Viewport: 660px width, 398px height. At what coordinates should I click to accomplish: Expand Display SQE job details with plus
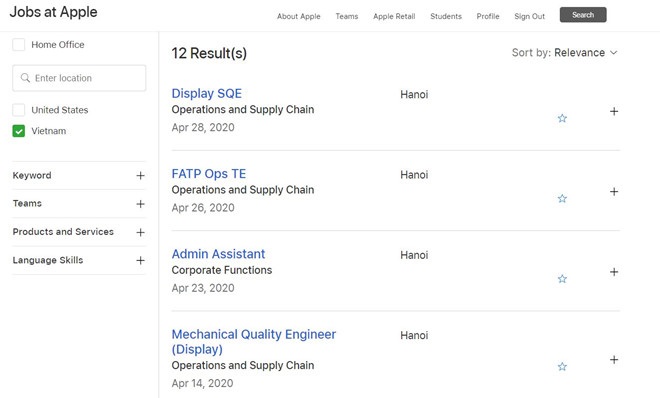614,111
